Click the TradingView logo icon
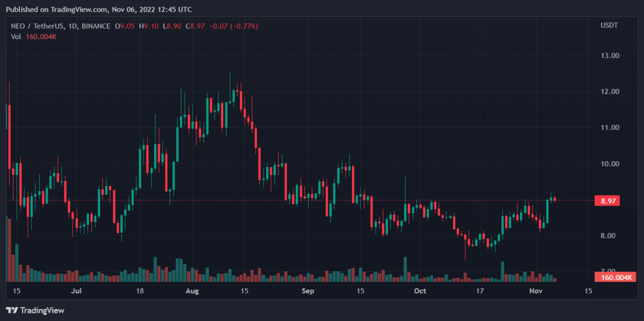The width and height of the screenshot is (644, 321). (x=11, y=310)
